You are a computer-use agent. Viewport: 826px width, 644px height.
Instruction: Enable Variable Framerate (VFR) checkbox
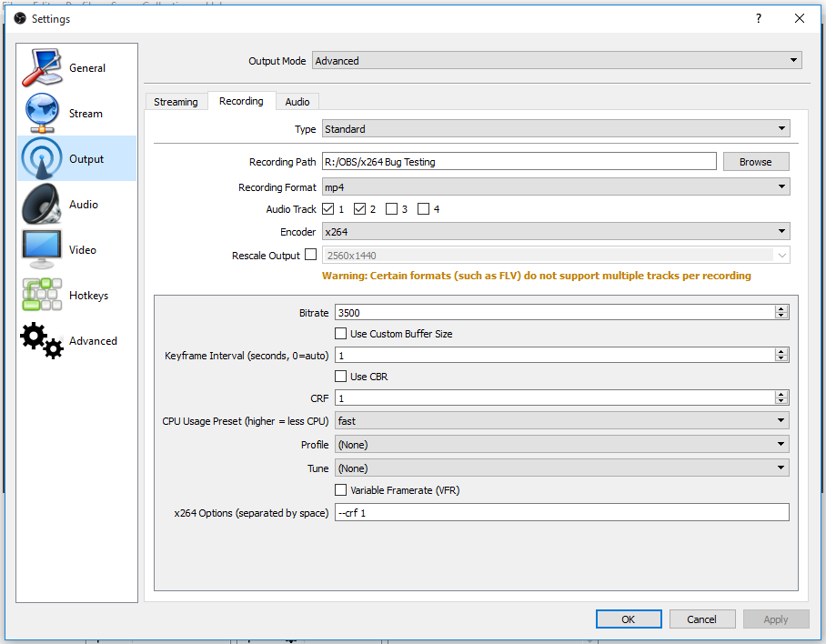pyautogui.click(x=341, y=489)
